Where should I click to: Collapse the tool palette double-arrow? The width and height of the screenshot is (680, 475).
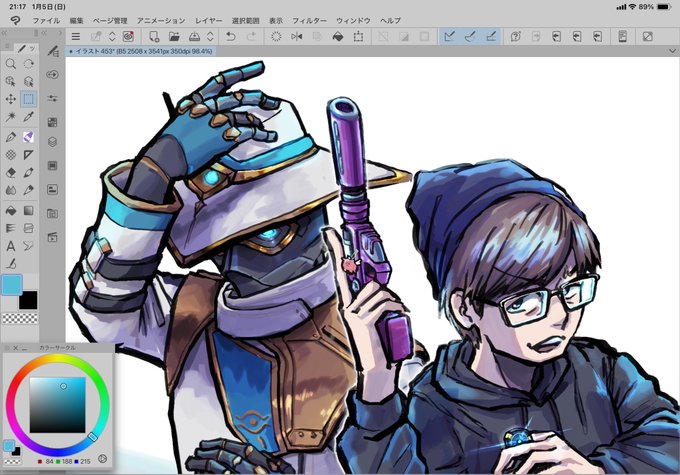4,33
